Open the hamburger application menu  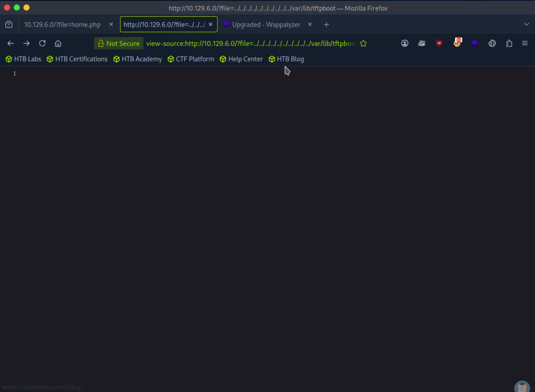(525, 43)
